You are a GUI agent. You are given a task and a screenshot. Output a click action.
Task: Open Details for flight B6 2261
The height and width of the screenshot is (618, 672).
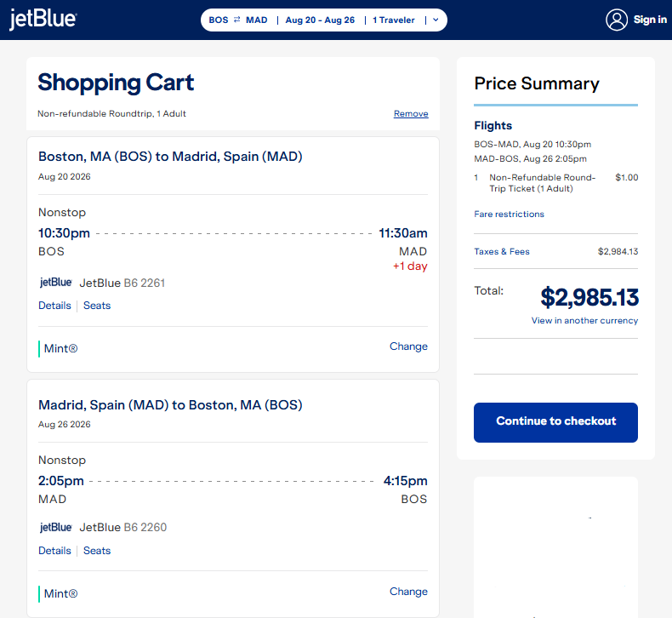click(54, 306)
